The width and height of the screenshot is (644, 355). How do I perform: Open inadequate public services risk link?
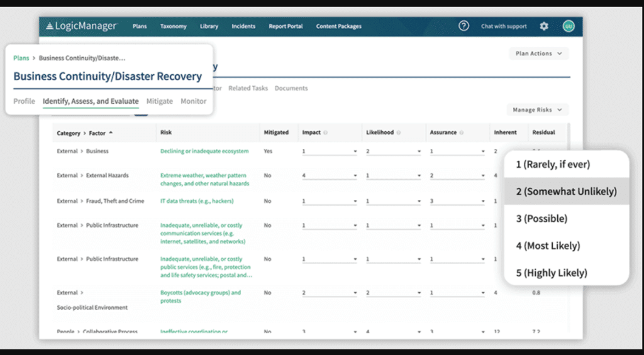coord(206,267)
